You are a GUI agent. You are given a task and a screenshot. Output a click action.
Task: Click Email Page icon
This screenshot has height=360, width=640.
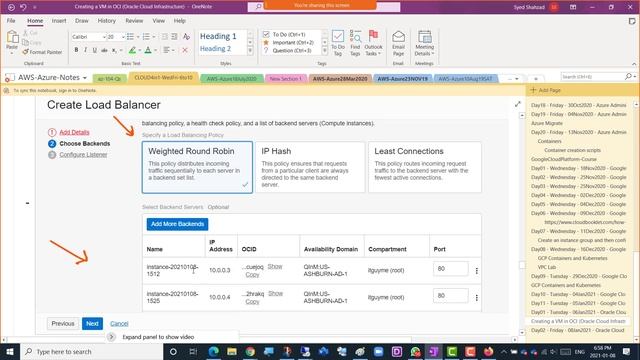pos(398,43)
